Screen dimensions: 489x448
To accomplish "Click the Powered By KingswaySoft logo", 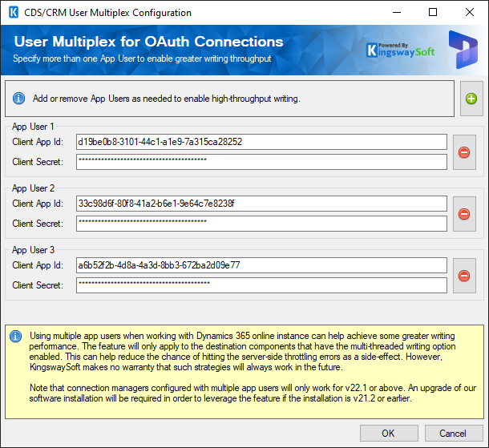I will point(401,50).
